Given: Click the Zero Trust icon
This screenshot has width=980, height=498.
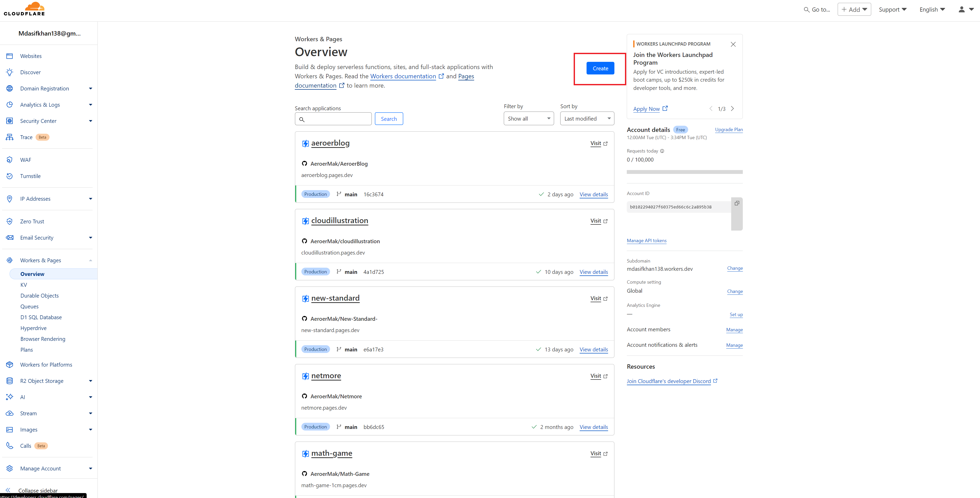Looking at the screenshot, I should click(x=10, y=221).
